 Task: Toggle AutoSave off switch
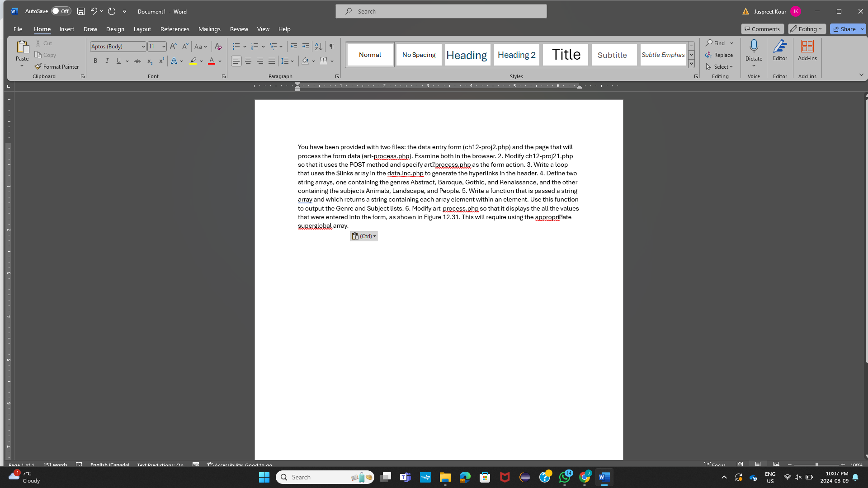pyautogui.click(x=61, y=11)
